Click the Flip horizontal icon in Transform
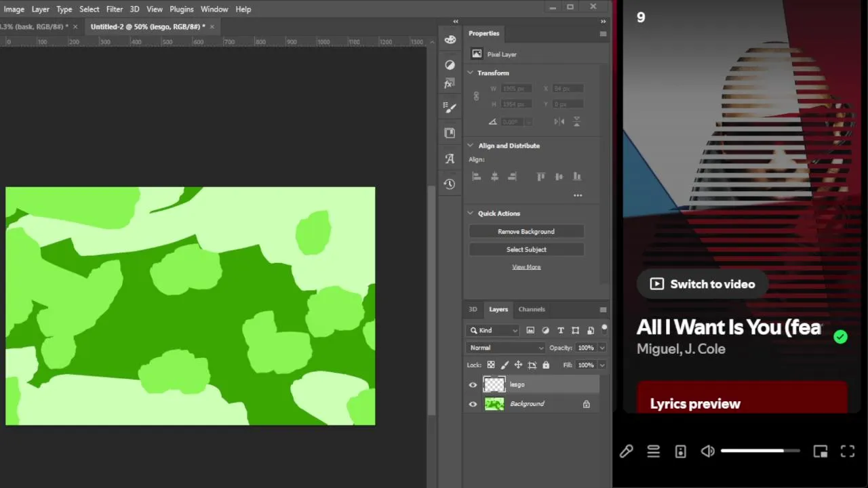 pyautogui.click(x=559, y=121)
